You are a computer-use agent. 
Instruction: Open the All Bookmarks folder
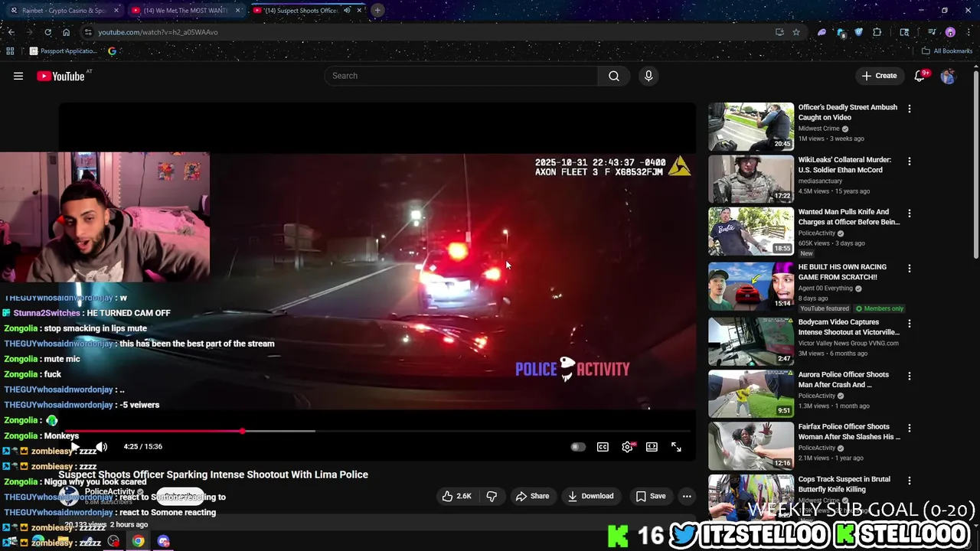coord(947,51)
